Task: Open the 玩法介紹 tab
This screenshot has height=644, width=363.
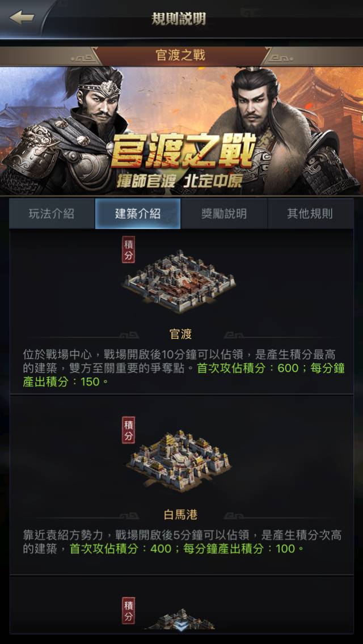Action: point(52,214)
